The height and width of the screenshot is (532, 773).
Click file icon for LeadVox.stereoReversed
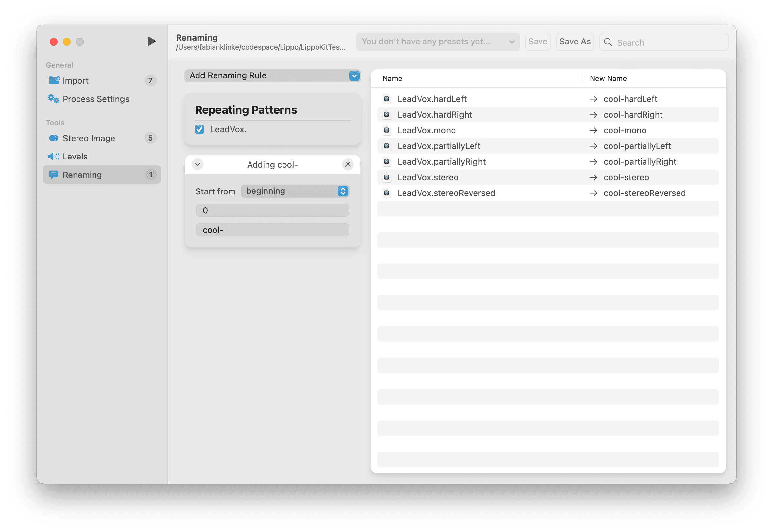pyautogui.click(x=387, y=193)
